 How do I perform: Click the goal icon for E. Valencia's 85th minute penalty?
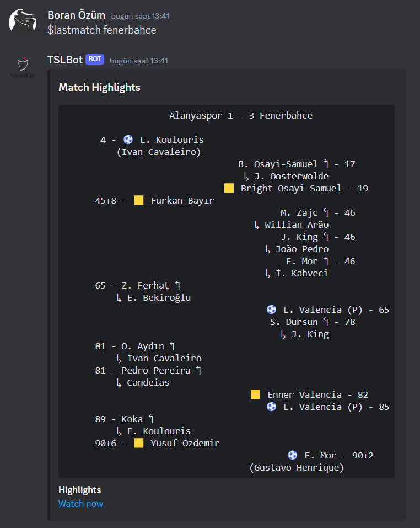271,407
